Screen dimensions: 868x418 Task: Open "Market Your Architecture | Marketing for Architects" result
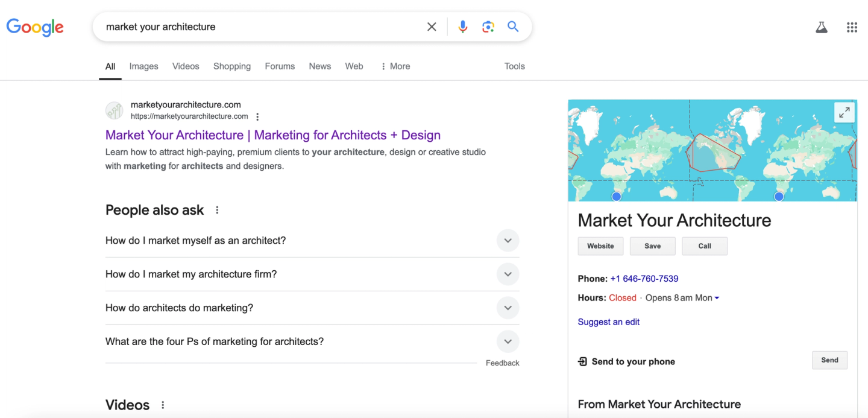pos(273,135)
